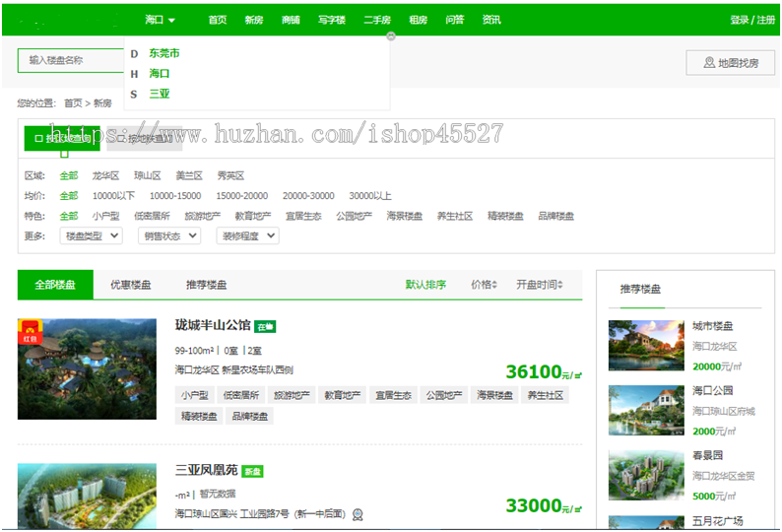Image resolution: width=782 pixels, height=532 pixels.
Task: Filter feature 旅游地产 in the filter row
Action: click(x=203, y=216)
